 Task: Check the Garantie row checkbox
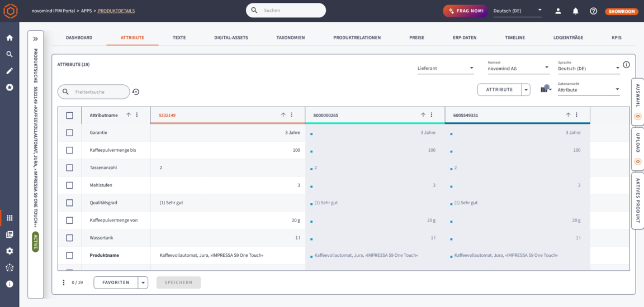[x=69, y=133]
